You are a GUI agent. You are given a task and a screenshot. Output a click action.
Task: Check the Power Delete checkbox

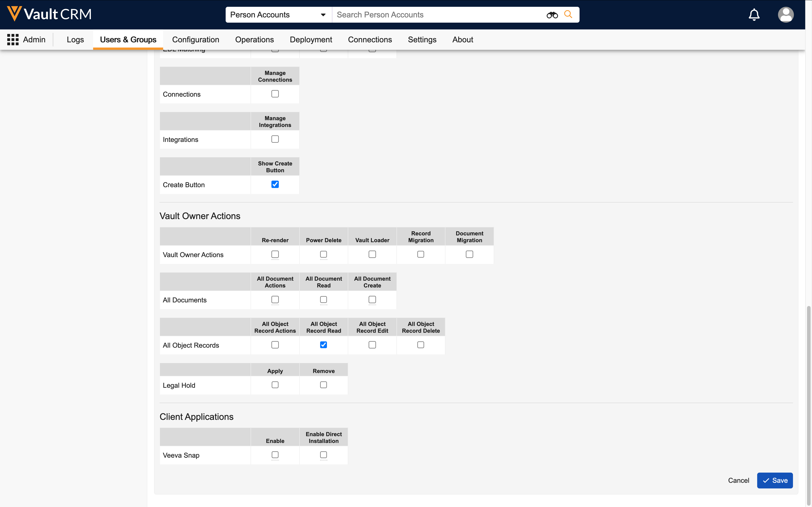(323, 254)
